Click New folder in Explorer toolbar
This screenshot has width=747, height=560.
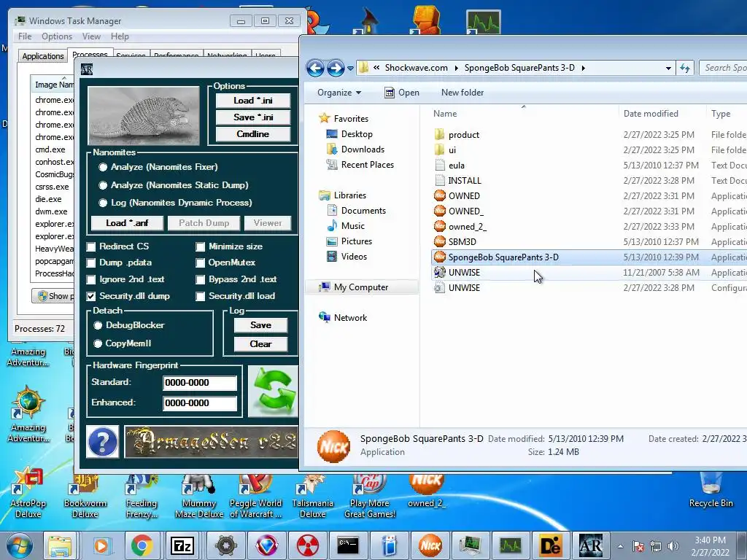(x=462, y=93)
